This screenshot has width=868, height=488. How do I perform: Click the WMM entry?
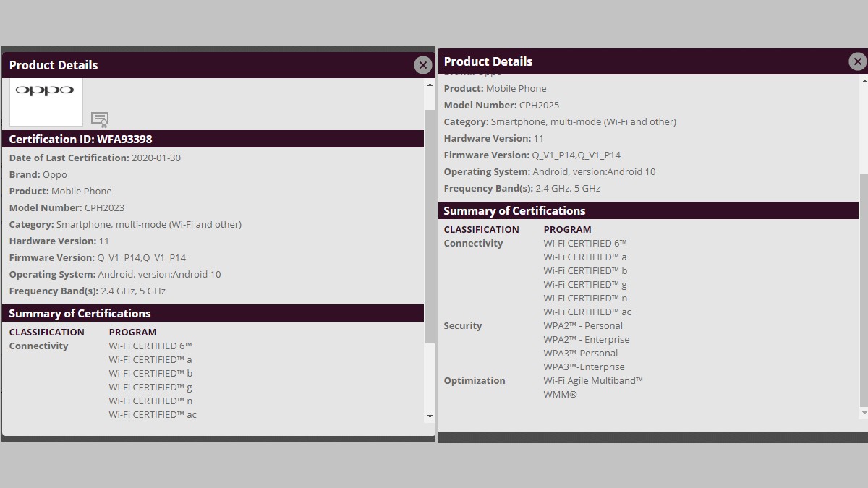pyautogui.click(x=561, y=394)
